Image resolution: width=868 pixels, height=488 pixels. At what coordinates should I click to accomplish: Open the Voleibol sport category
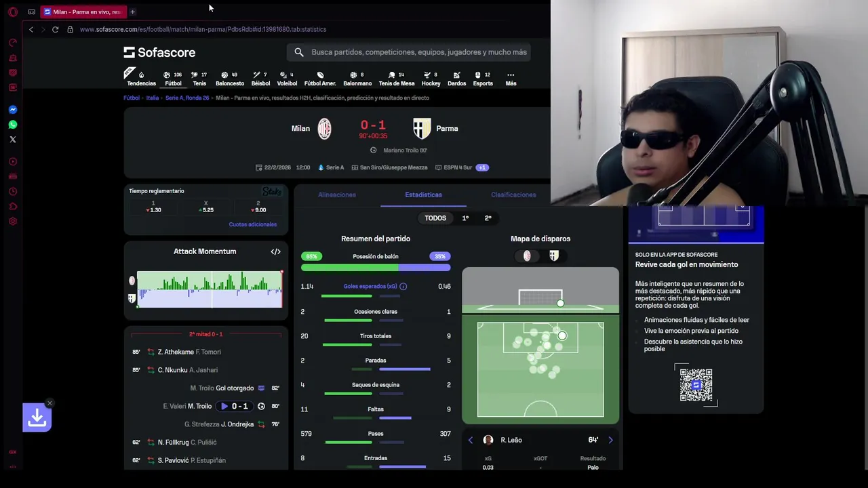pyautogui.click(x=287, y=79)
